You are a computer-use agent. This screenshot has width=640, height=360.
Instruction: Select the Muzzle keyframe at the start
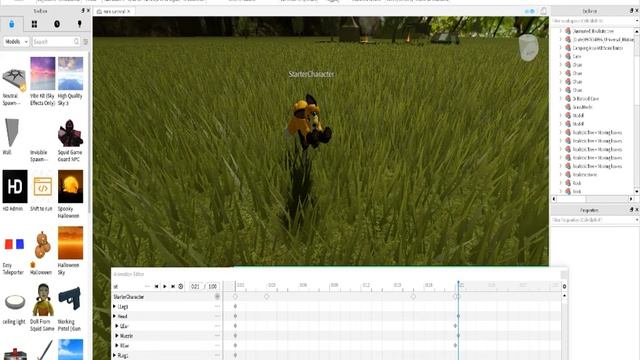pos(235,336)
